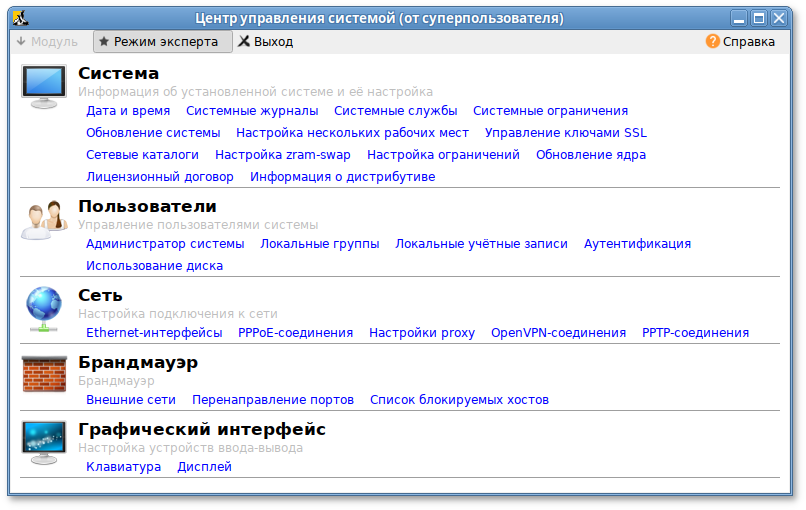This screenshot has width=806, height=510.
Task: Open Настройка zram-swap
Action: coord(283,155)
